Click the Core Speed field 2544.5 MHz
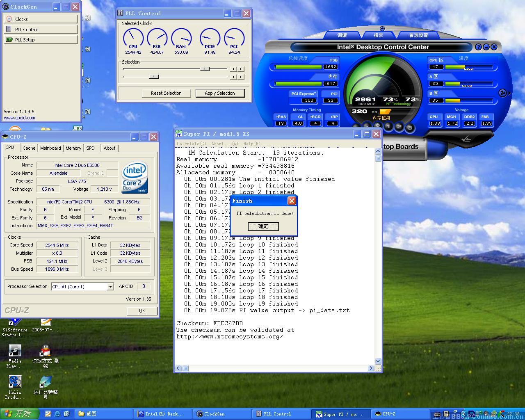 click(x=57, y=245)
